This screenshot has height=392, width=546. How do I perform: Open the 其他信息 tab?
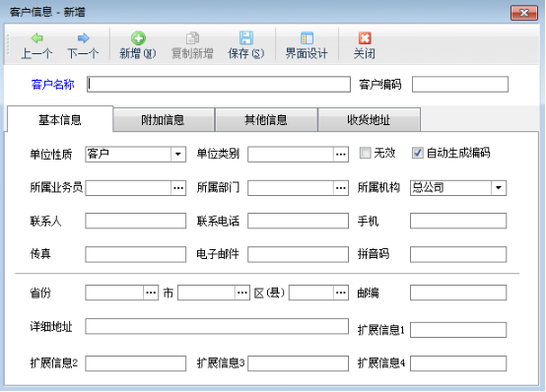click(x=266, y=120)
